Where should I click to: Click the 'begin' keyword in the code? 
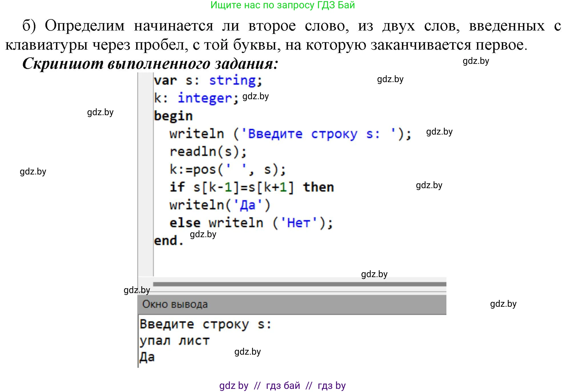tap(173, 116)
